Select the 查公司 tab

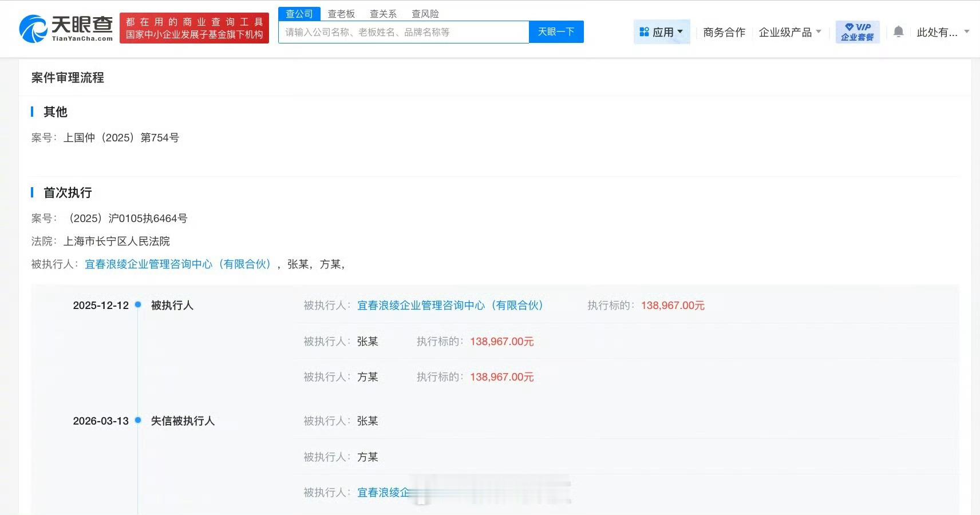[x=299, y=13]
